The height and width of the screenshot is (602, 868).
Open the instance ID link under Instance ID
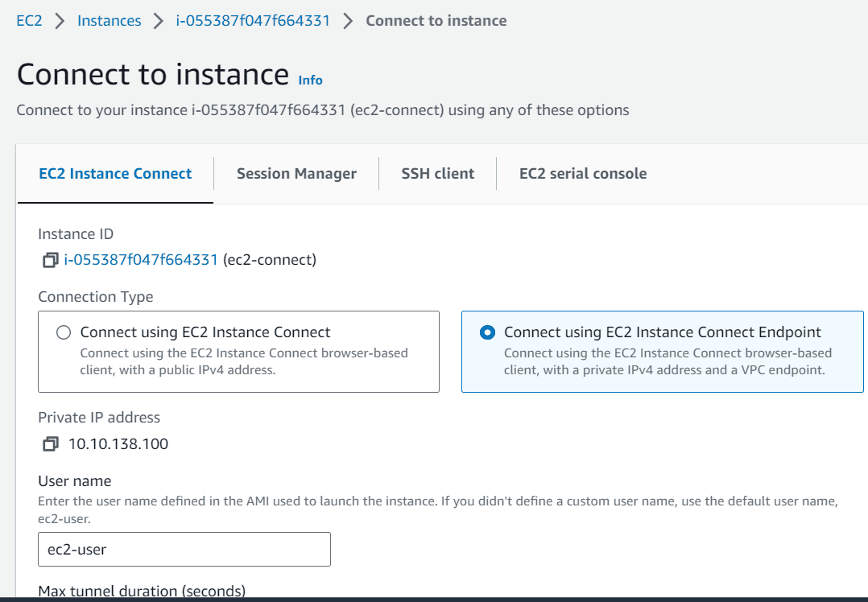[141, 259]
